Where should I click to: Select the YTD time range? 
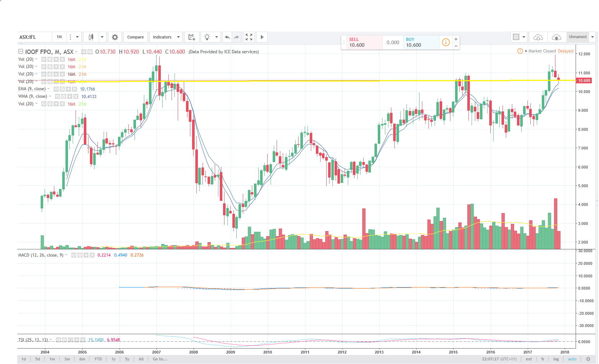pos(98,359)
